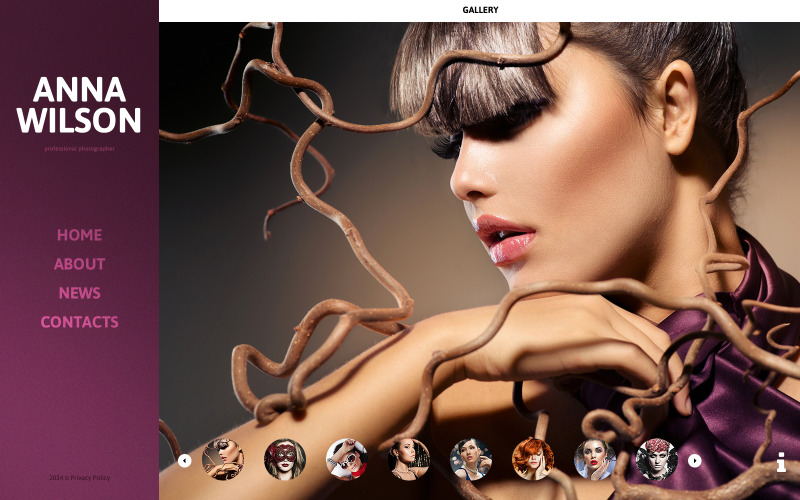This screenshot has width=800, height=500.
Task: Click the Anna Wilson site logo
Action: click(x=79, y=105)
